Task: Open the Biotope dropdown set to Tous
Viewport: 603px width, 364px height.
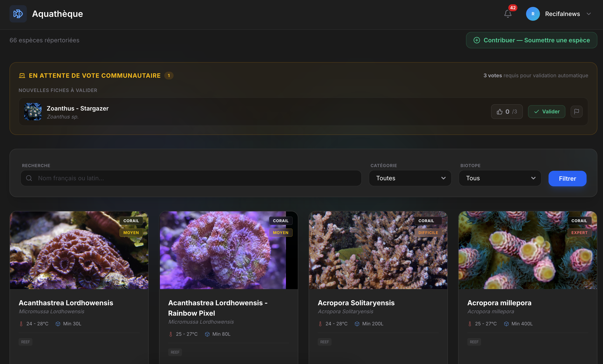Action: (500, 178)
